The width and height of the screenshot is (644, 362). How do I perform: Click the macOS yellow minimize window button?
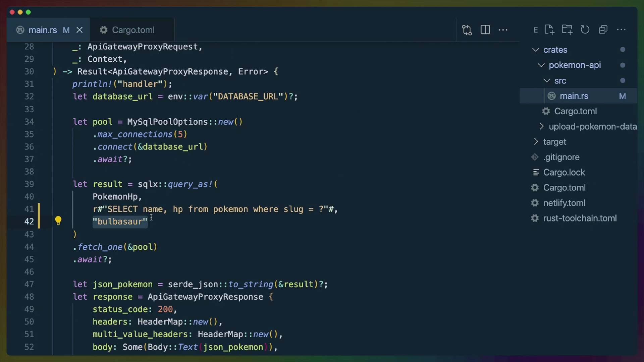pos(20,12)
